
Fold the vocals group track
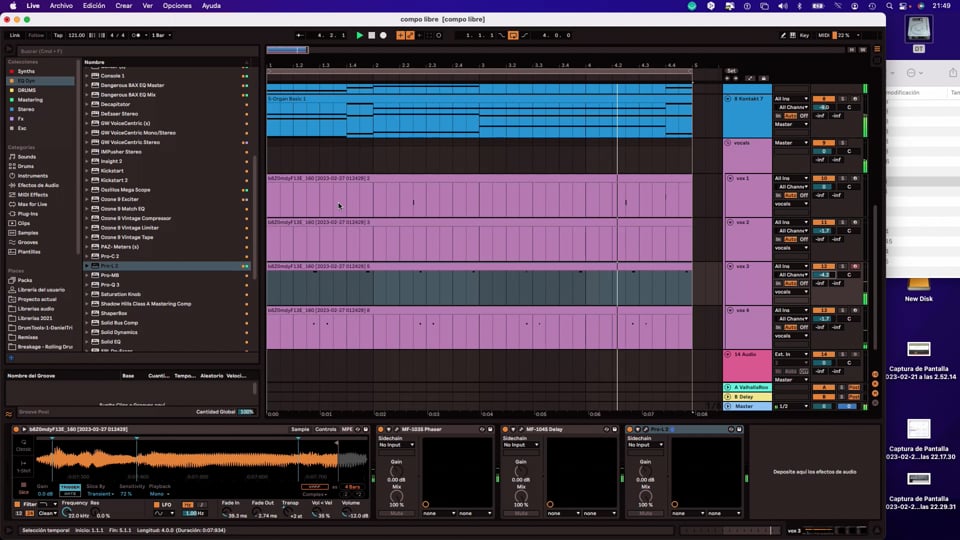click(728, 143)
